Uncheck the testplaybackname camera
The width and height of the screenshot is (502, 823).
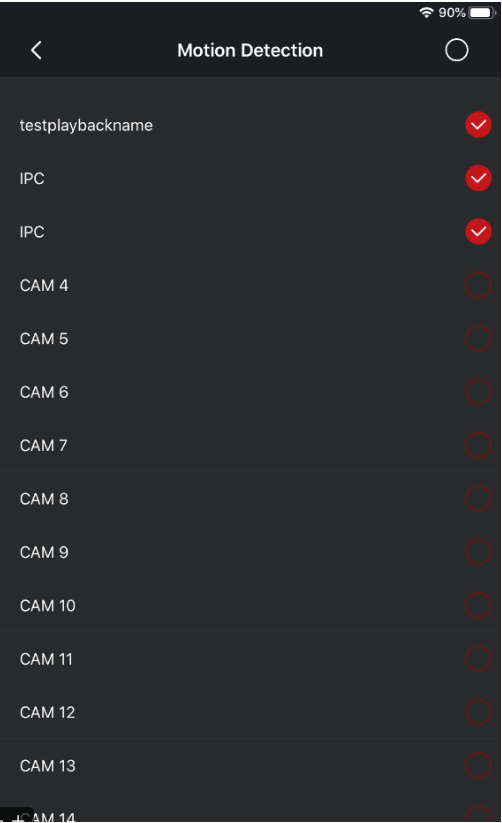click(x=478, y=125)
